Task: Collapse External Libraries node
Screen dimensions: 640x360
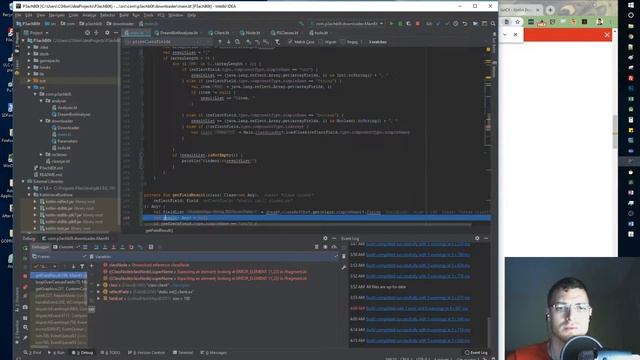Action: (x=24, y=181)
